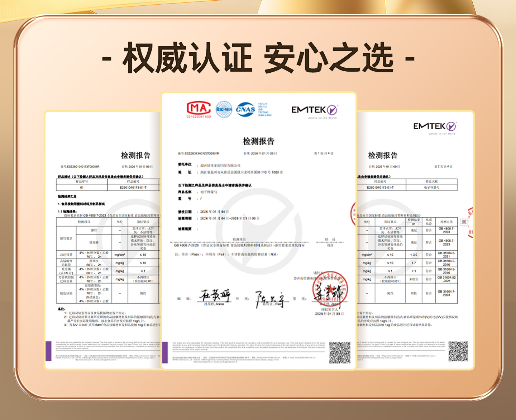Click "mg/dm²" in the left report table

pyautogui.click(x=120, y=255)
